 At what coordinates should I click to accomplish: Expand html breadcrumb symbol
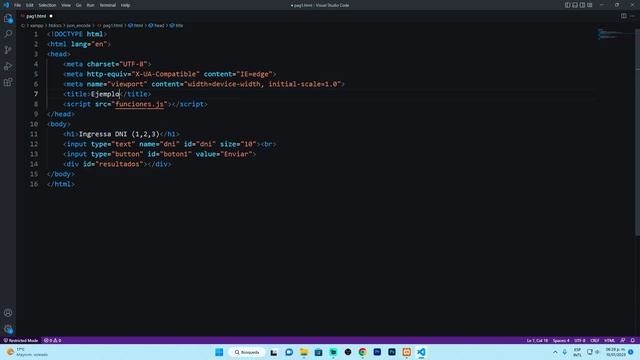[x=136, y=25]
